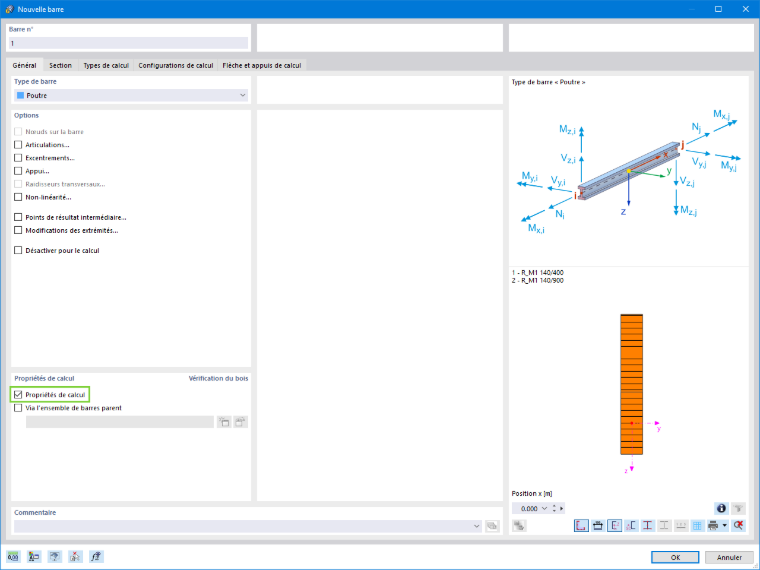
Task: Click the blue table grid icon
Action: pyautogui.click(x=697, y=525)
